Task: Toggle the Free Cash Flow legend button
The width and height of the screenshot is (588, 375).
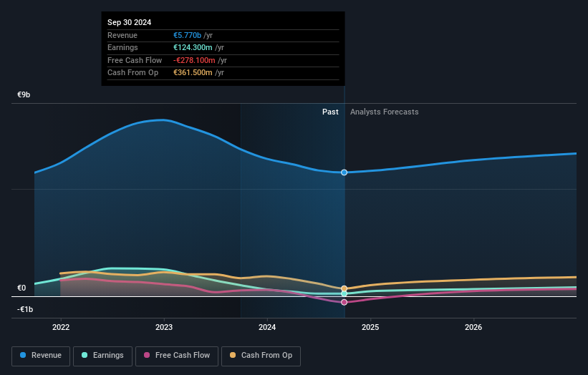Action: pos(177,356)
